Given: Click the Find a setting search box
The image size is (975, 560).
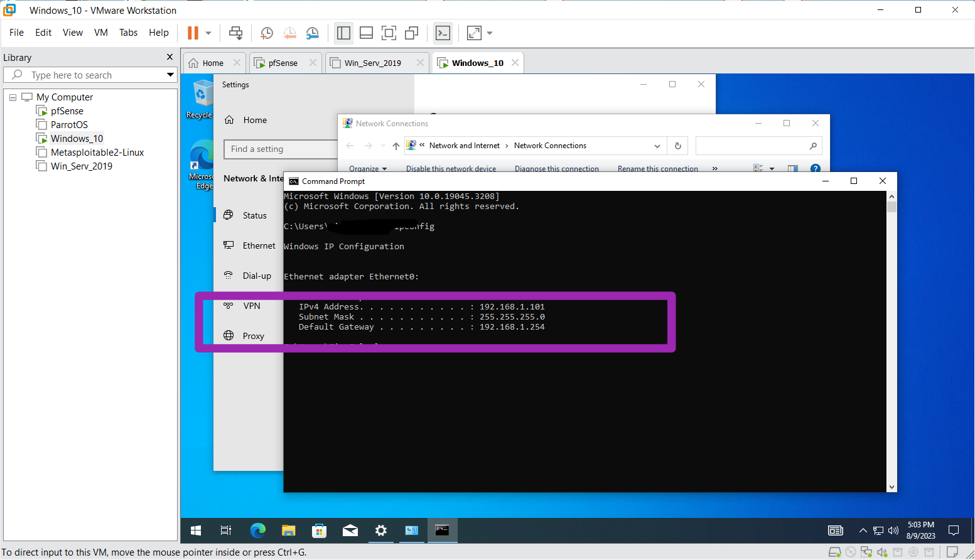Looking at the screenshot, I should [x=281, y=149].
